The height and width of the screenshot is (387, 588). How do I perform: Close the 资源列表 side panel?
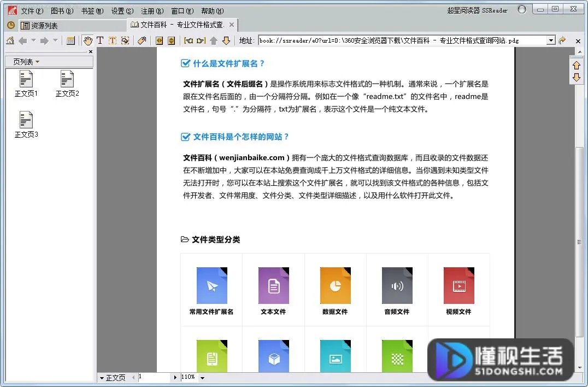pos(90,51)
